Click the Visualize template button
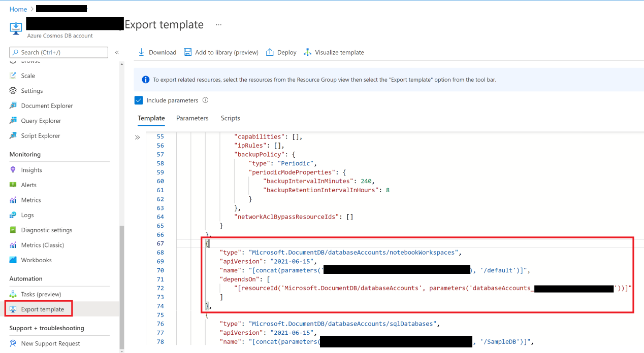The width and height of the screenshot is (644, 353). click(x=334, y=52)
